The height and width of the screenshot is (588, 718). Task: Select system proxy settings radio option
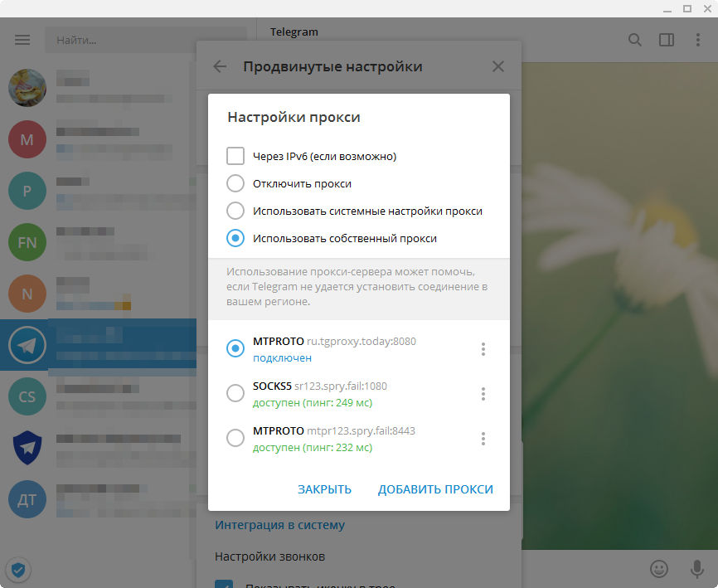pos(235,211)
